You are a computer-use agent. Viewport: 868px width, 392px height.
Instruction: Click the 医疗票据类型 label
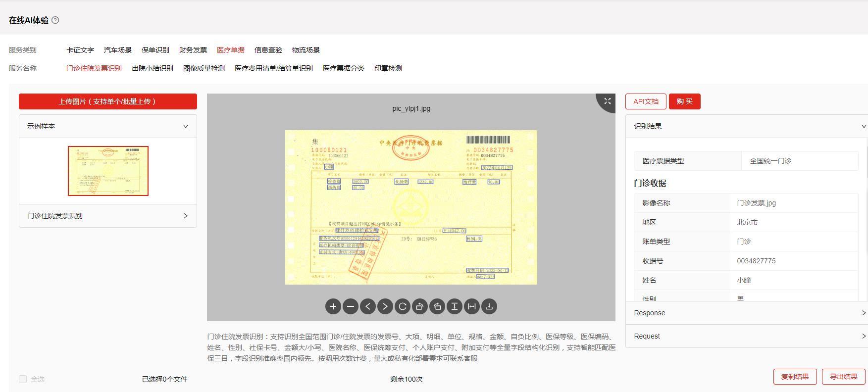tap(663, 161)
